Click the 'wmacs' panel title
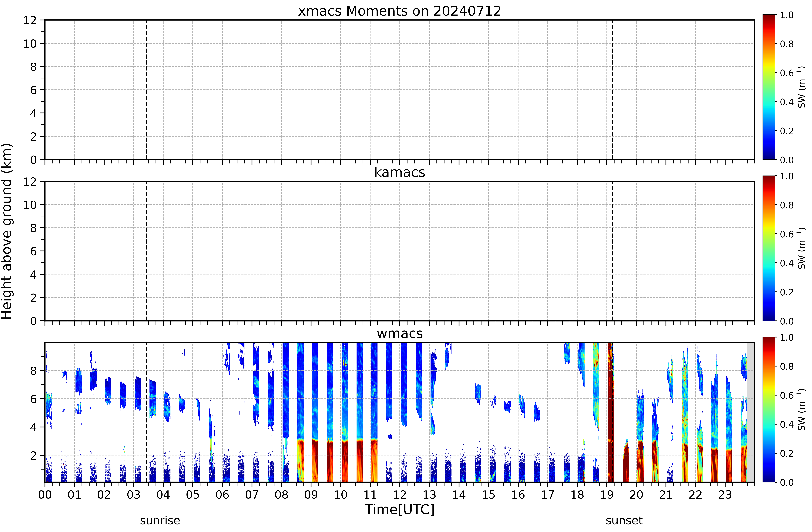812x532 pixels. coord(400,333)
